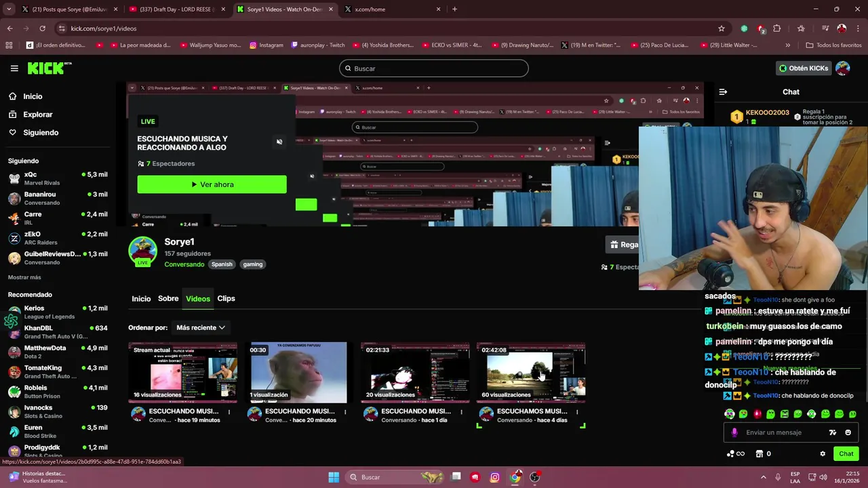
Task: Send message with green Chat button
Action: [x=846, y=453]
